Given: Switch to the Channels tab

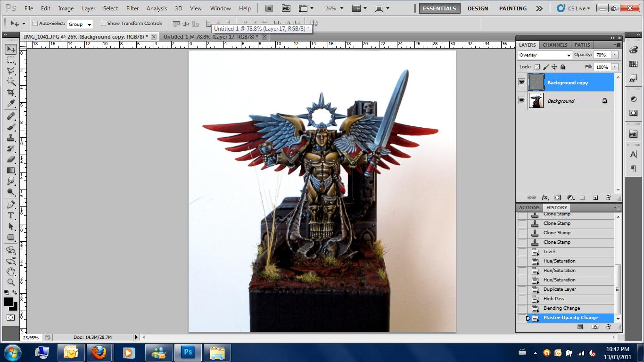Looking at the screenshot, I should click(555, 45).
